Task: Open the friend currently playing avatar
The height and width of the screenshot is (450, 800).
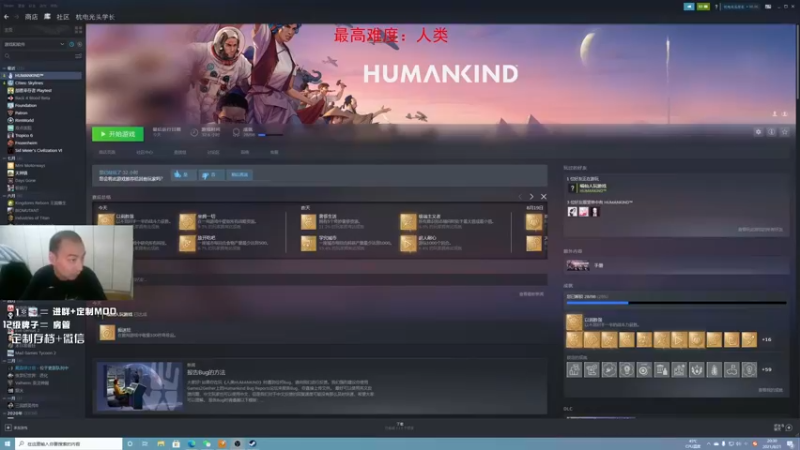Action: pos(572,188)
